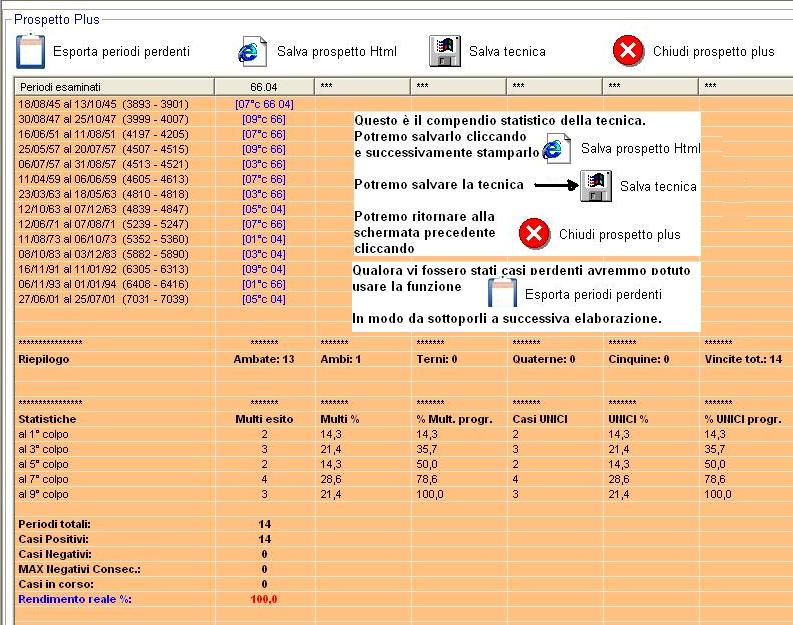Click result '[05°c 04]' in the 12/10/63 row
Screen dimensions: 793x625
coord(264,209)
